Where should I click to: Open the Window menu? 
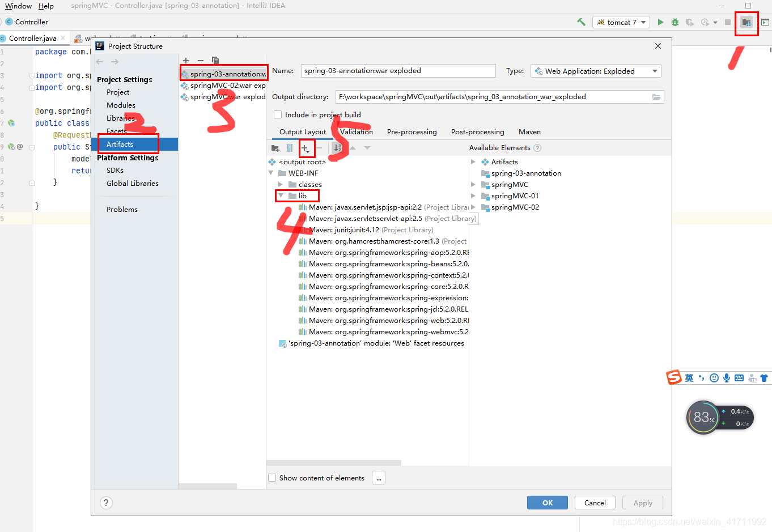(x=18, y=6)
